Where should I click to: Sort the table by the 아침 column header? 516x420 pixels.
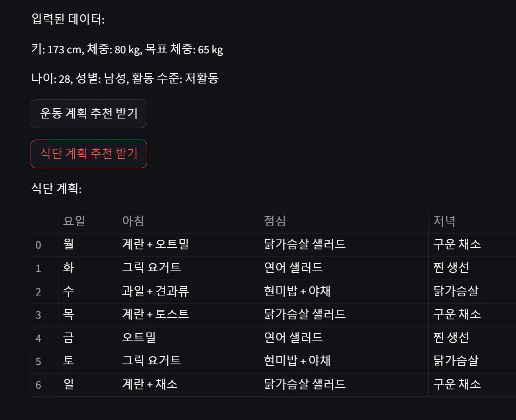pyautogui.click(x=133, y=221)
